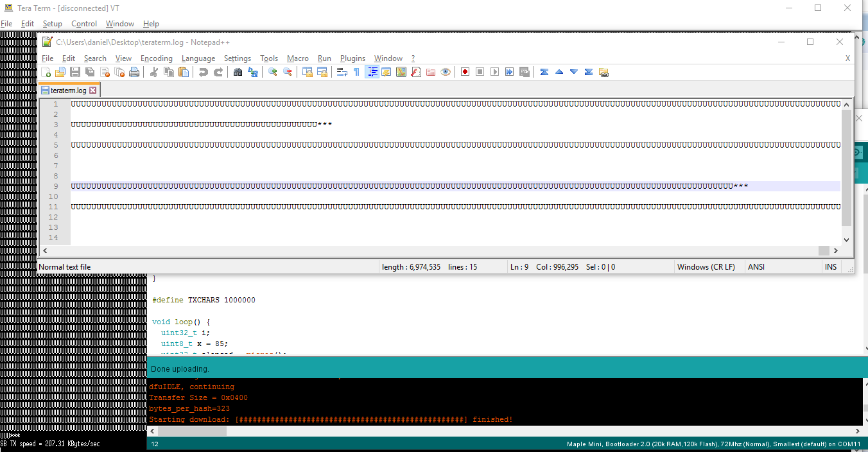Screen dimensions: 868x452
Task: Click Windows (CR LF) in status bar
Action: click(x=706, y=267)
